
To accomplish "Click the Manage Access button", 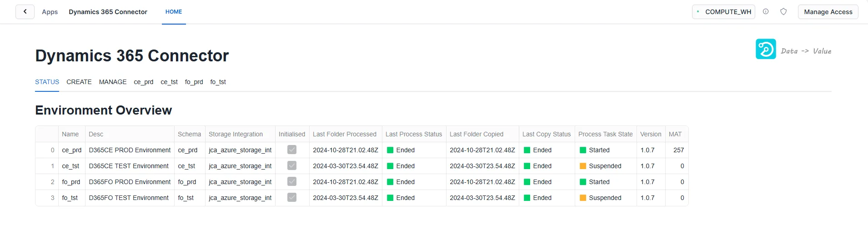I will pos(828,12).
